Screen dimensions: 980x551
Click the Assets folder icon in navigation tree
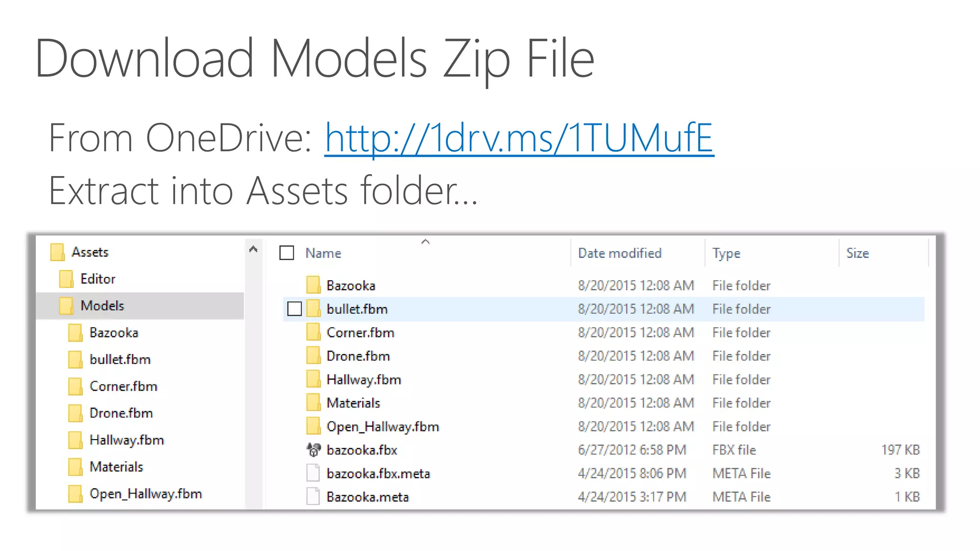tap(57, 252)
